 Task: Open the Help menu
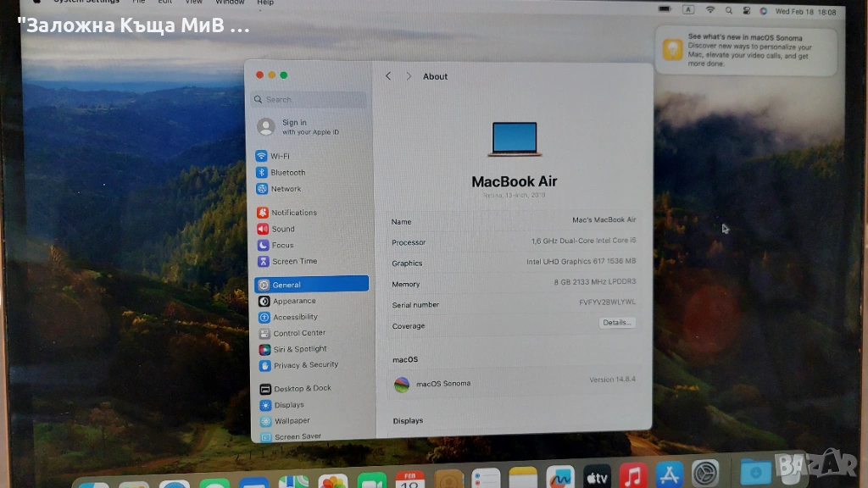pyautogui.click(x=265, y=3)
